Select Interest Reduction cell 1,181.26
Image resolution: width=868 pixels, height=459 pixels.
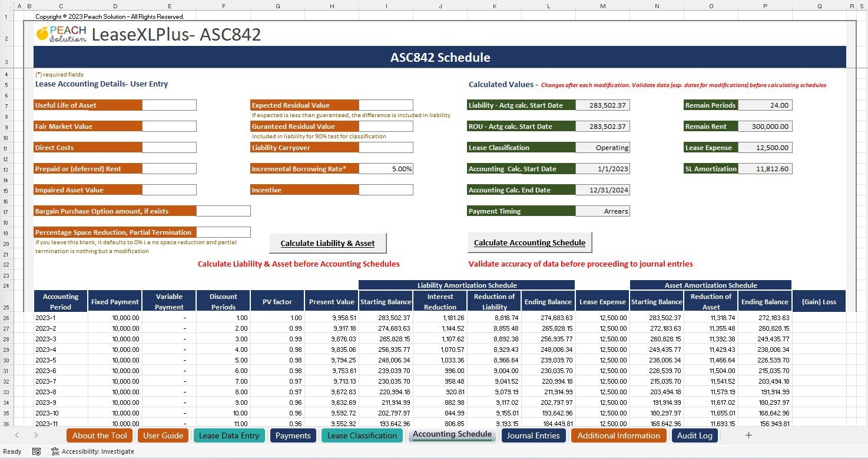coord(440,318)
